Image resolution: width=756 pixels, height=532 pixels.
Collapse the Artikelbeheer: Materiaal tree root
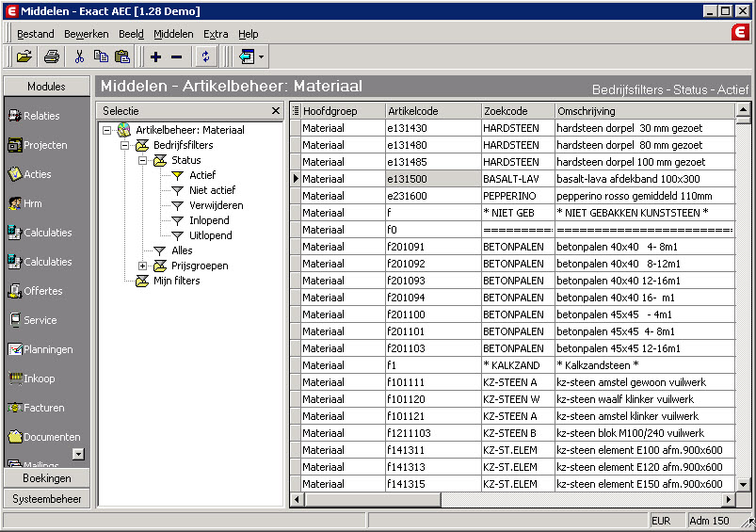[107, 130]
